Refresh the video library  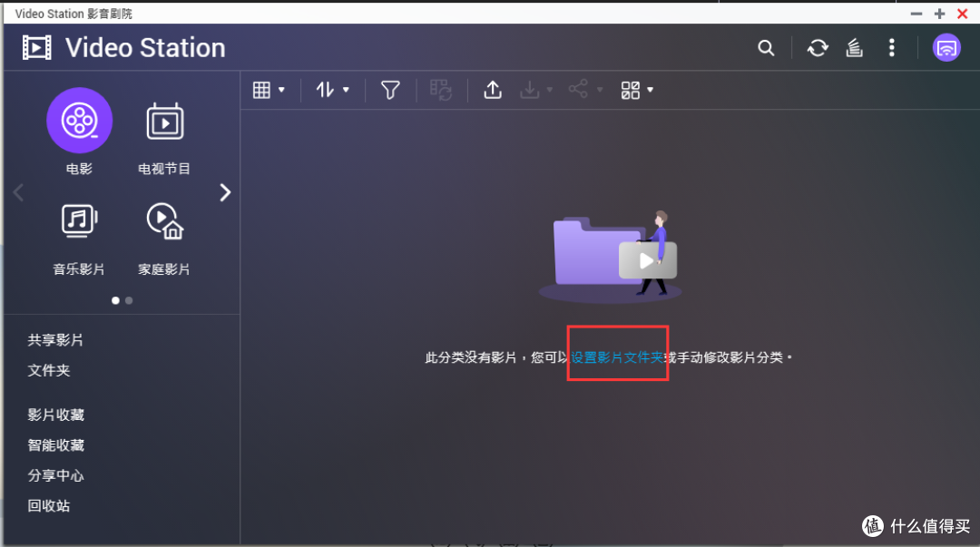818,47
